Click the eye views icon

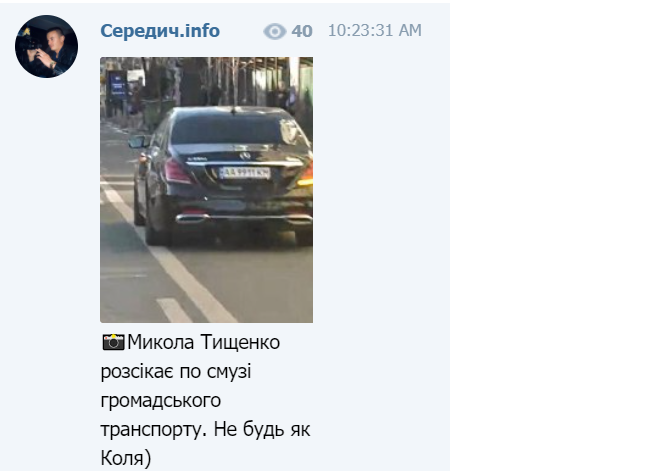click(x=274, y=32)
